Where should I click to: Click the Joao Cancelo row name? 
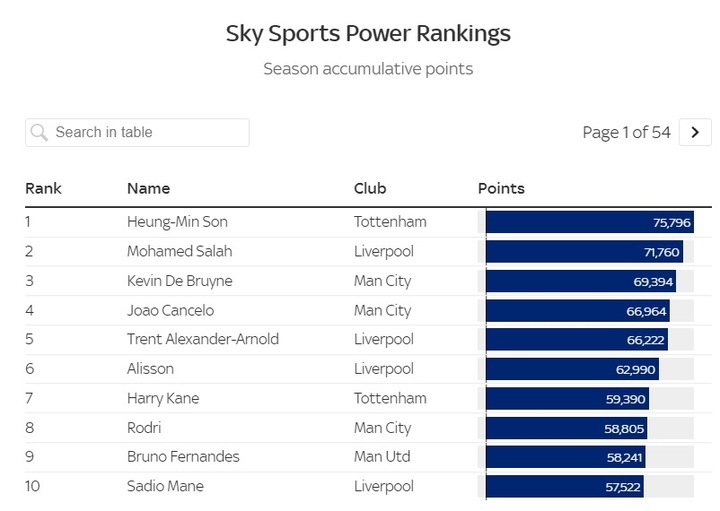click(x=170, y=311)
